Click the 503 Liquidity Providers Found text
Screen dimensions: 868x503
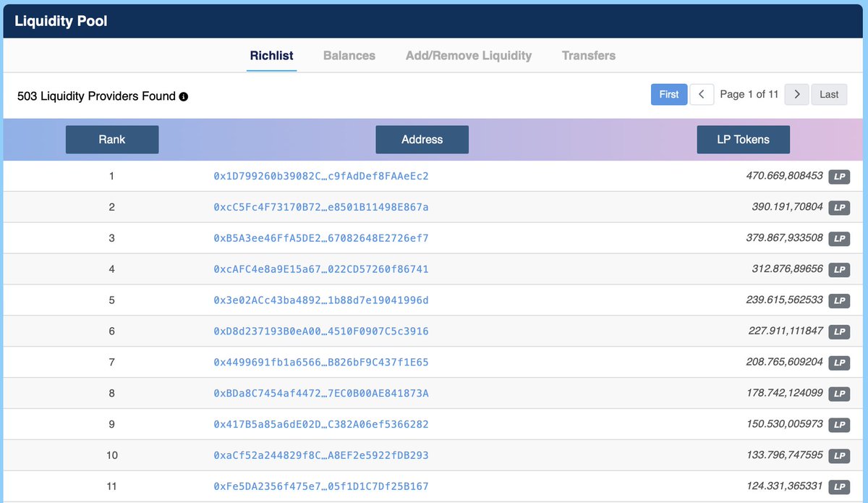click(96, 96)
